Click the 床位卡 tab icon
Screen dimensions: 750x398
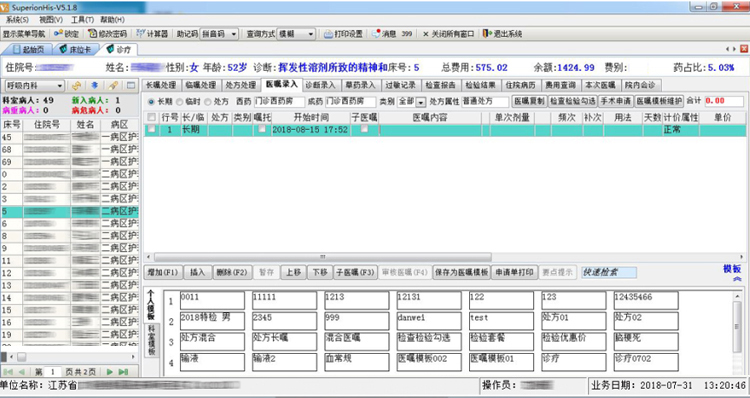63,49
